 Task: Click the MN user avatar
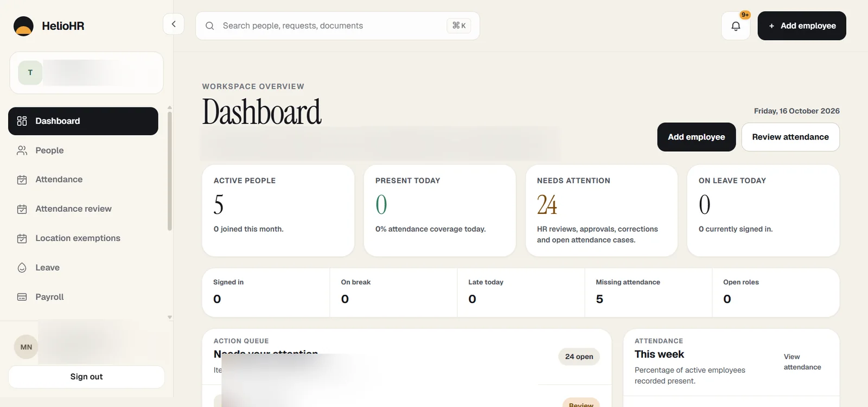pos(26,347)
